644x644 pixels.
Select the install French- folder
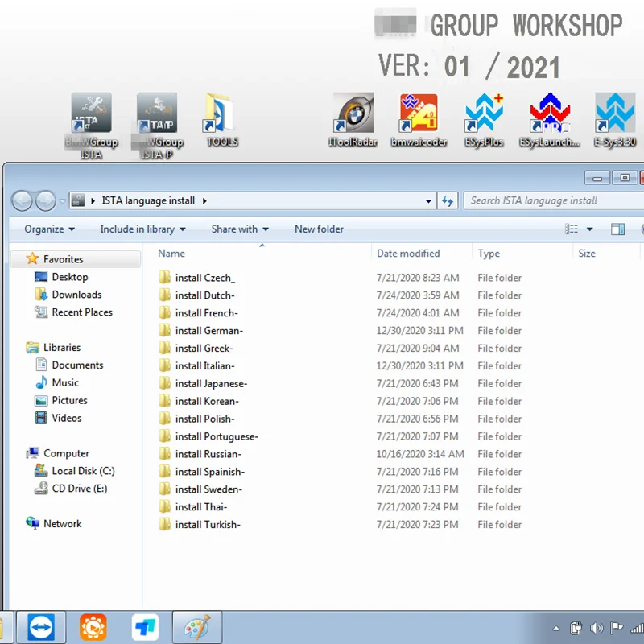click(206, 313)
